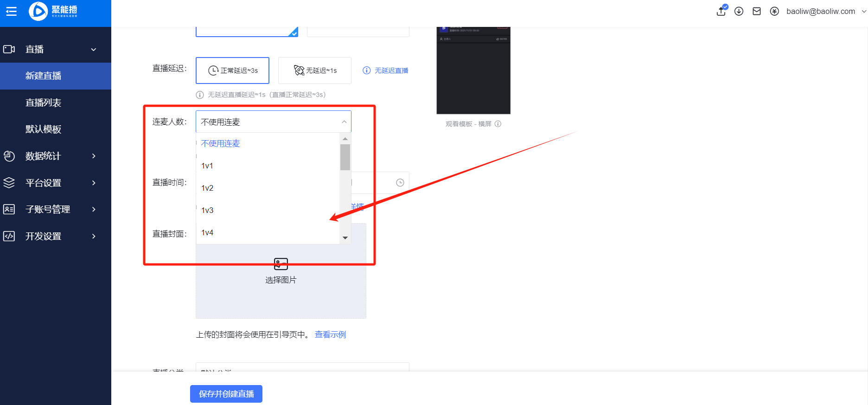Click chevron arrow of 直播 menu

(94, 50)
